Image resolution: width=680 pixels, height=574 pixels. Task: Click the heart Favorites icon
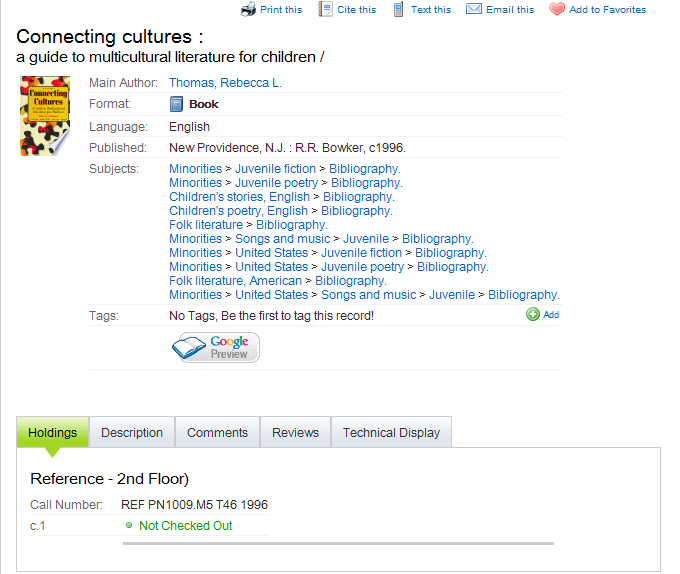coord(557,9)
